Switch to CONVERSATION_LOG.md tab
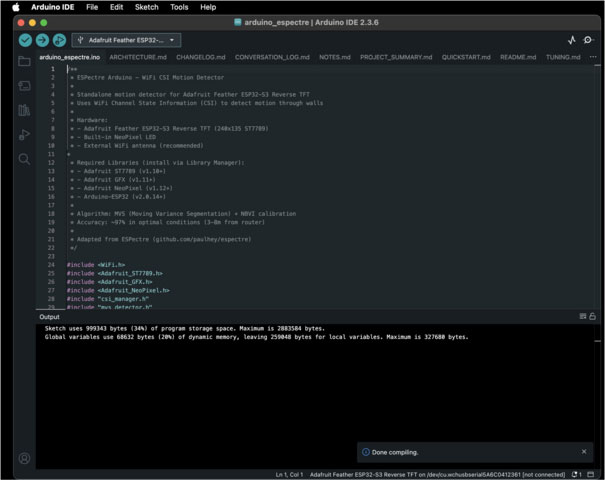 [272, 57]
